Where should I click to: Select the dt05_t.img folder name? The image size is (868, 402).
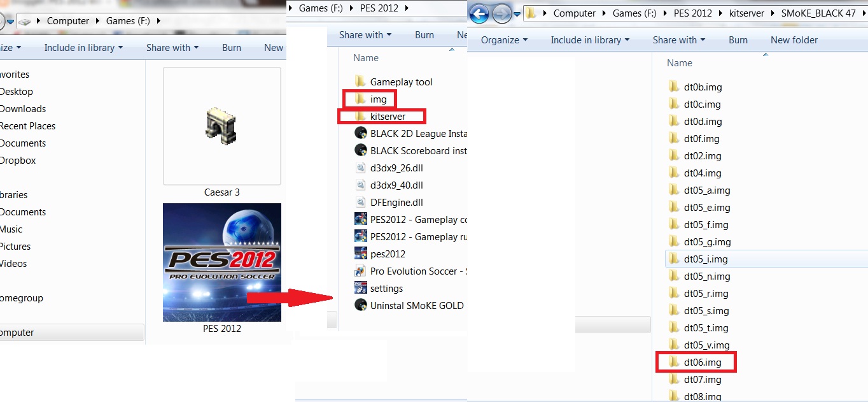[x=706, y=327]
